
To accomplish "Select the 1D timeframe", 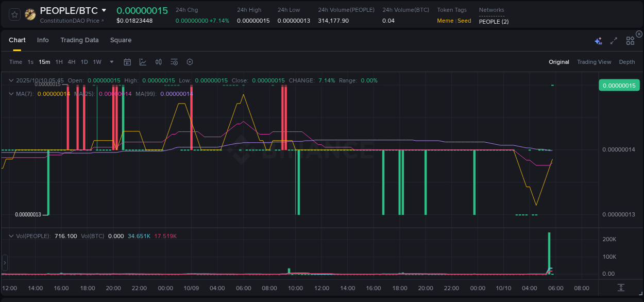I will (84, 61).
